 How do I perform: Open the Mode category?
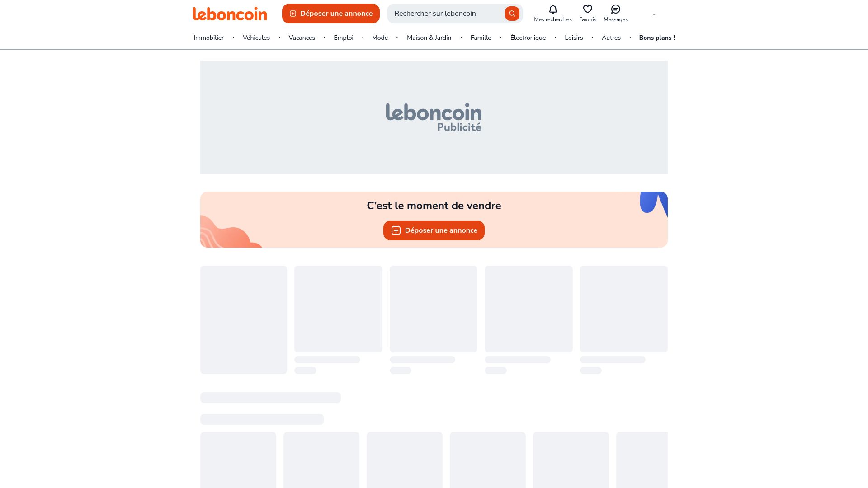point(380,38)
